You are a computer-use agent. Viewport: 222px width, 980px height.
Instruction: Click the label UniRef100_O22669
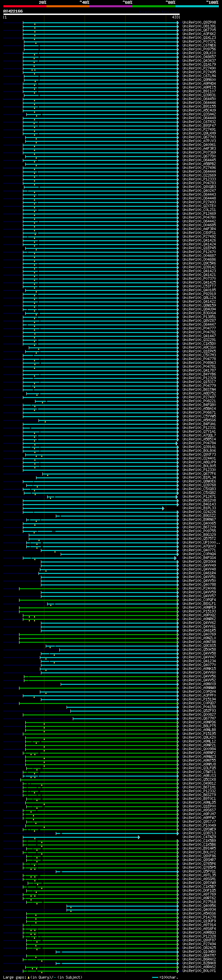pyautogui.click(x=199, y=175)
